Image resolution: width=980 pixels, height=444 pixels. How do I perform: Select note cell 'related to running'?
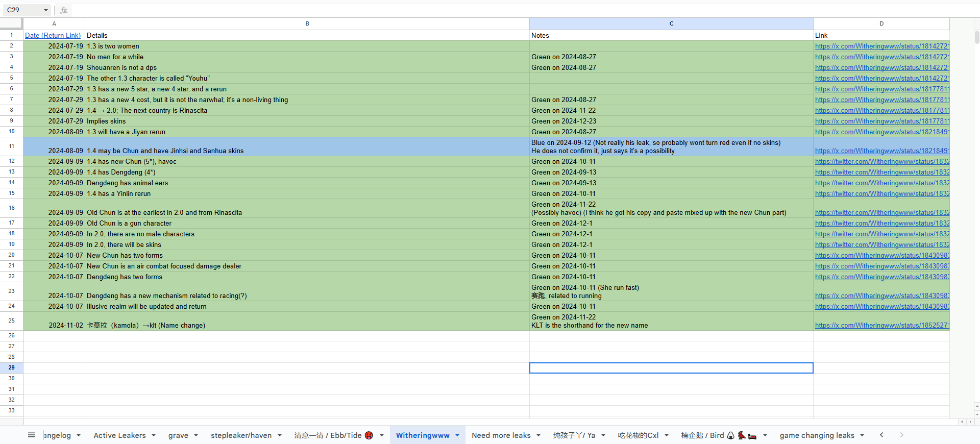click(x=671, y=291)
